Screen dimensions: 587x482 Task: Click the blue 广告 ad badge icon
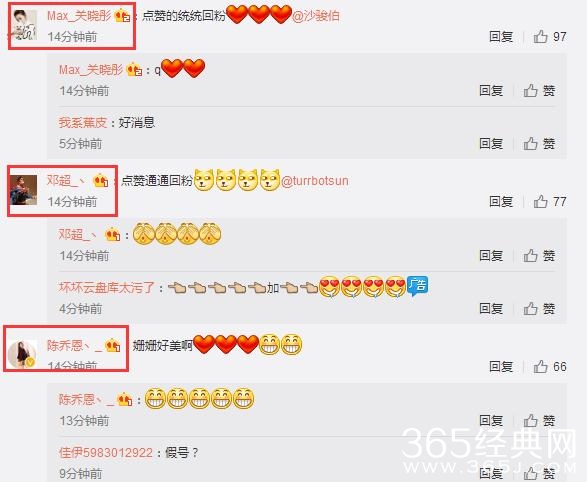pos(417,286)
